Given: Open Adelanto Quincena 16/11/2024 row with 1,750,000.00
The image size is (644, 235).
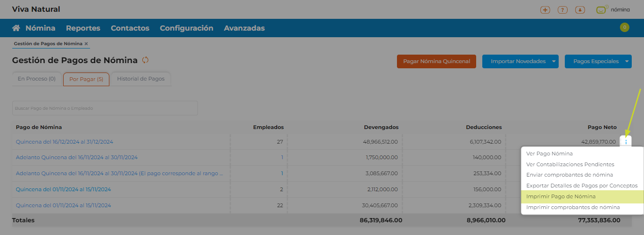Looking at the screenshot, I should [x=77, y=157].
